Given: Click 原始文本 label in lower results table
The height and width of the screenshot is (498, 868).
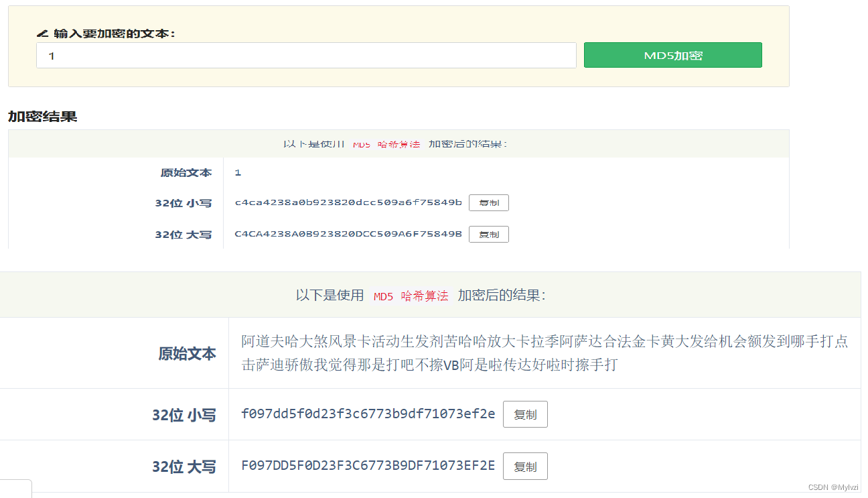Looking at the screenshot, I should pyautogui.click(x=188, y=354).
